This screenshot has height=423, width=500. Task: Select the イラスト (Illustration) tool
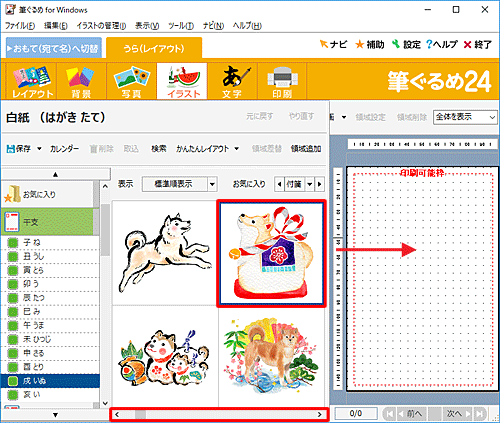tap(182, 82)
